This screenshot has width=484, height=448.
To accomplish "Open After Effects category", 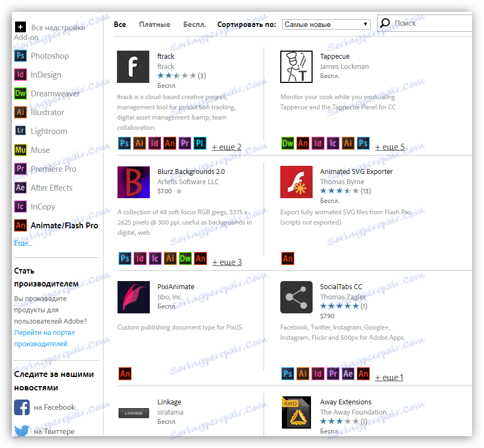I will coord(44,187).
